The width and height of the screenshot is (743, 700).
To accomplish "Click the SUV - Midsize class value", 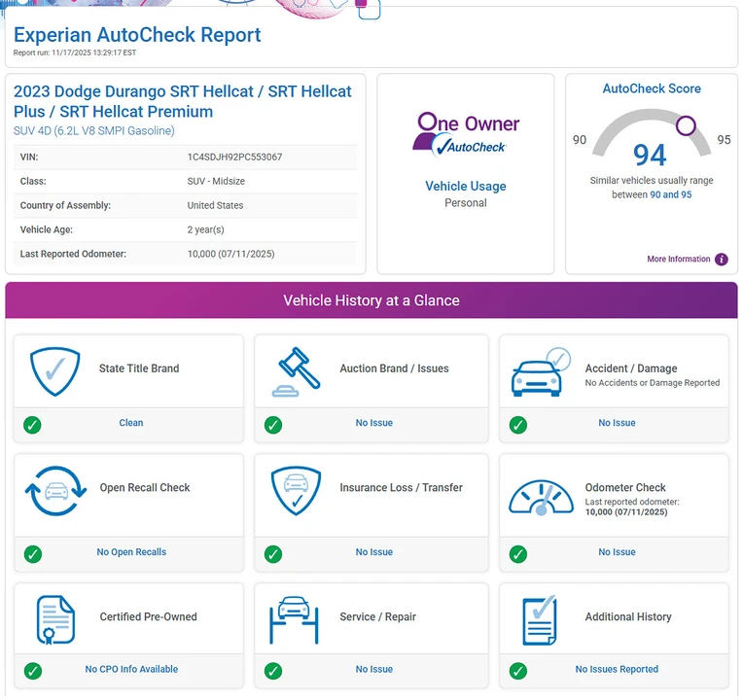I will pyautogui.click(x=216, y=181).
